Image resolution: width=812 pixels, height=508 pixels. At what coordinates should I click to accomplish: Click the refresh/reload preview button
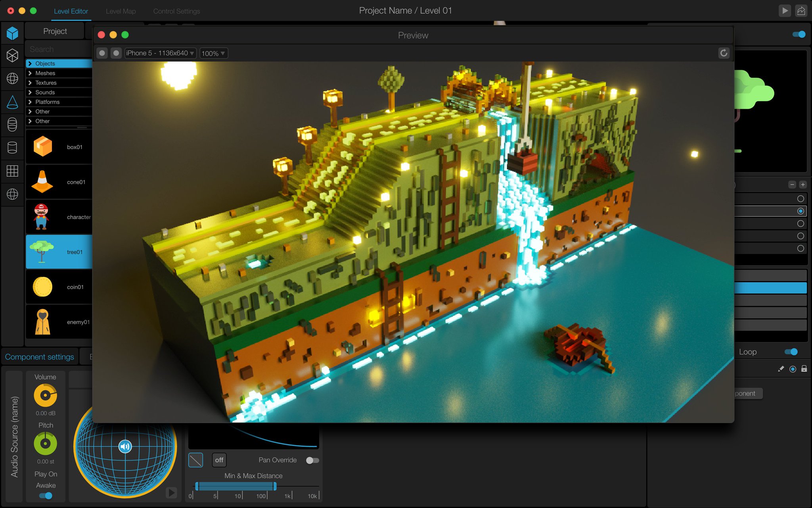[x=723, y=53]
